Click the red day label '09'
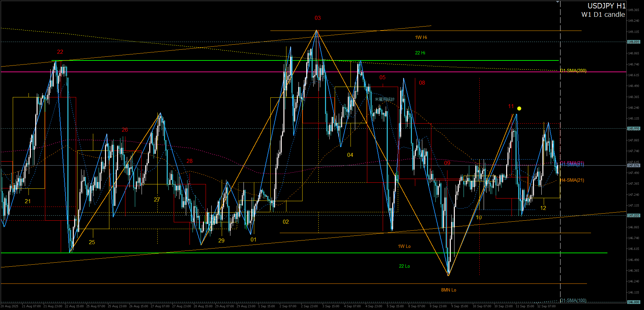This screenshot has width=644, height=310. point(447,163)
